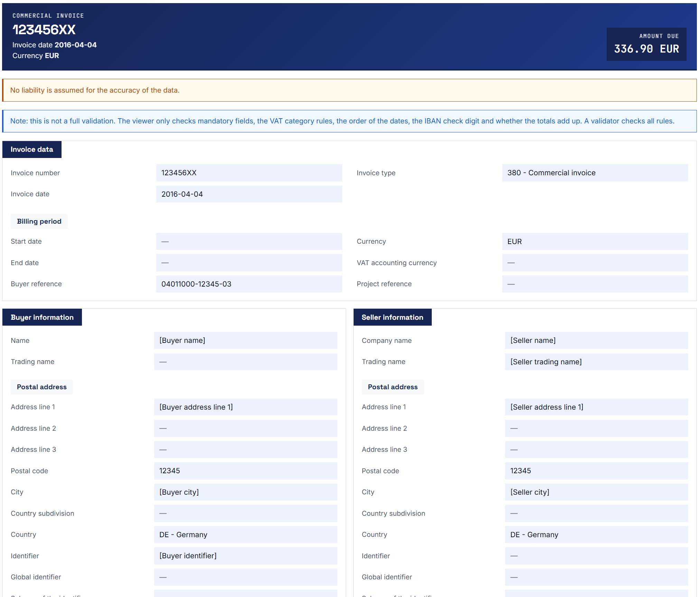Click the [Buyer identifier] value

[245, 556]
